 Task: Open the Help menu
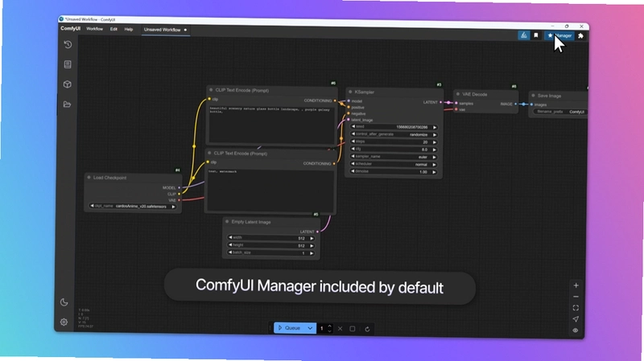click(x=129, y=30)
